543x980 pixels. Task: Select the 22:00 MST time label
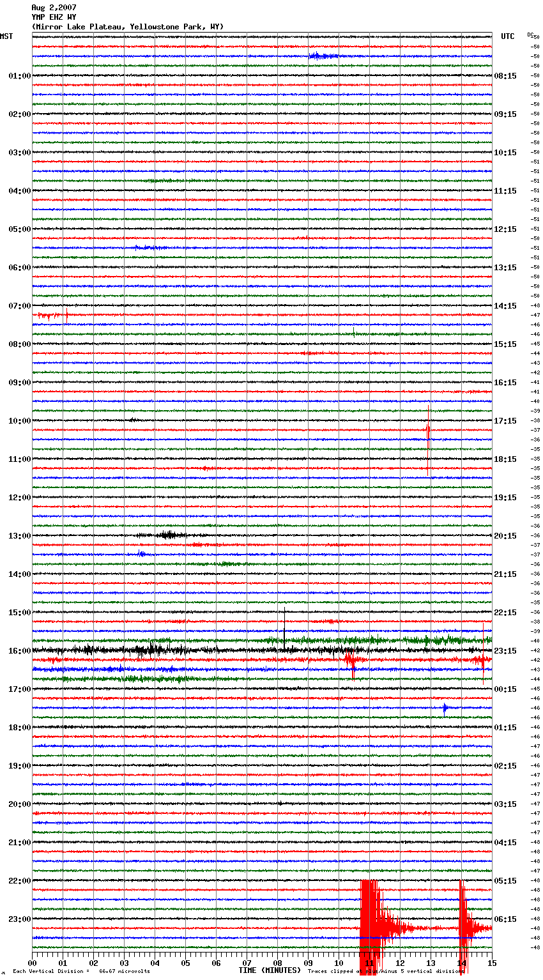pos(20,881)
